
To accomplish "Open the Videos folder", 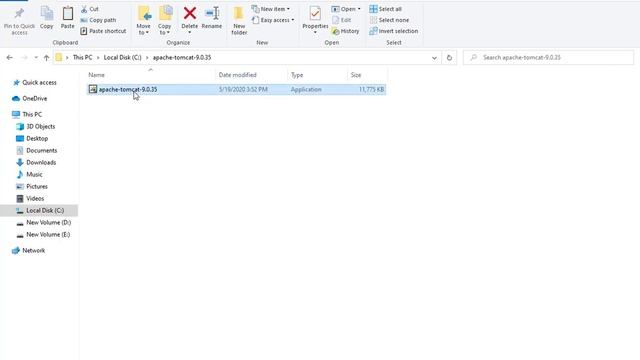I will (35, 198).
